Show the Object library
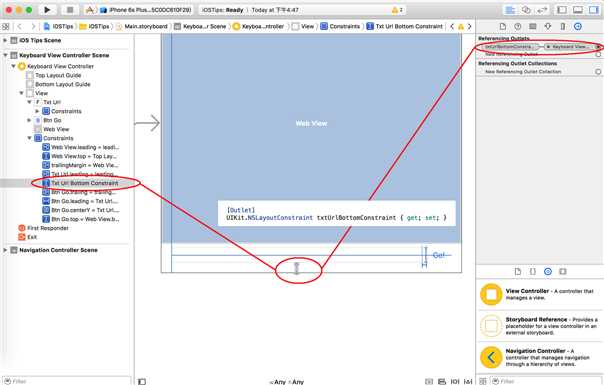604x385 pixels. [548, 271]
